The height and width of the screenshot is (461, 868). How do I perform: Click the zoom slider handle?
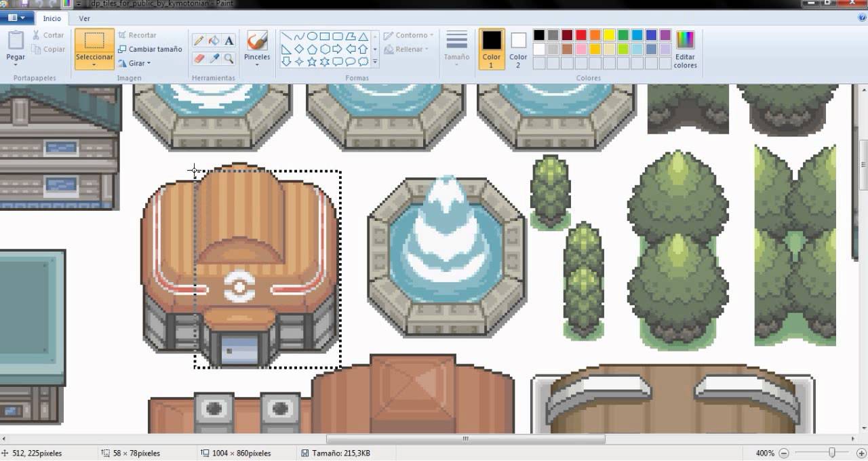point(831,453)
